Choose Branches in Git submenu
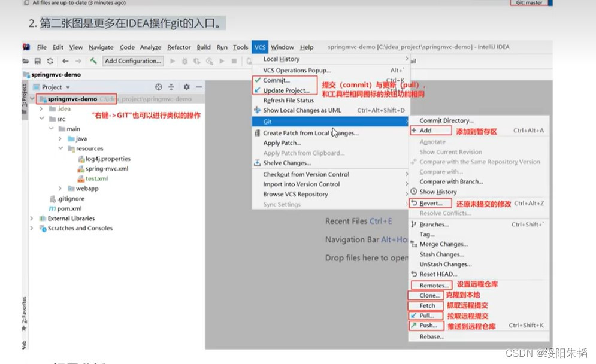Image resolution: width=596 pixels, height=364 pixels. click(x=479, y=225)
